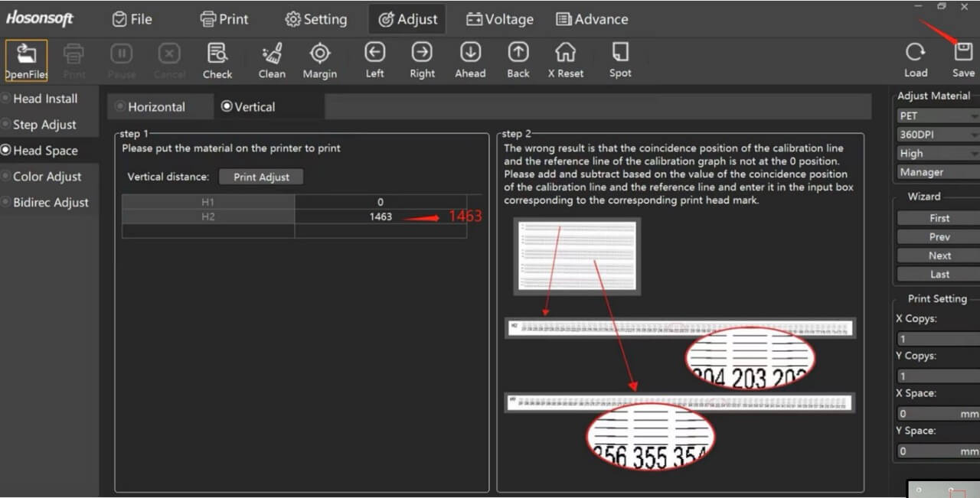Expand the High quality dropdown
The width and height of the screenshot is (980, 498).
tap(937, 153)
